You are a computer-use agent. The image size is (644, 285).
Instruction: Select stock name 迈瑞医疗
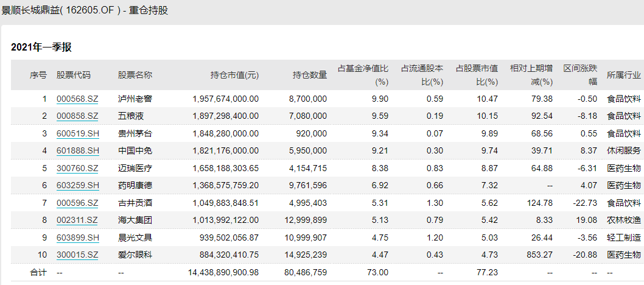tap(135, 168)
